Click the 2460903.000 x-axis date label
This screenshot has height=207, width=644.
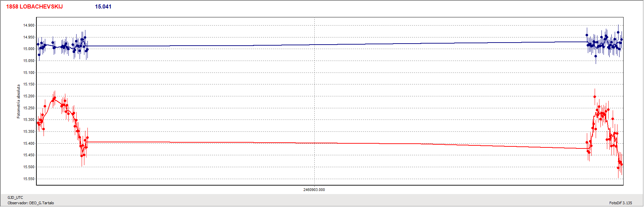[314, 190]
